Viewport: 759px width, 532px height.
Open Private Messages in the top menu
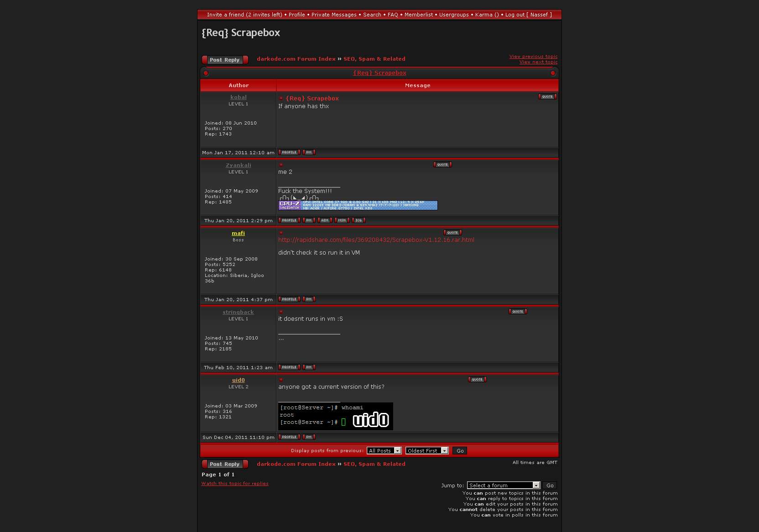click(334, 15)
